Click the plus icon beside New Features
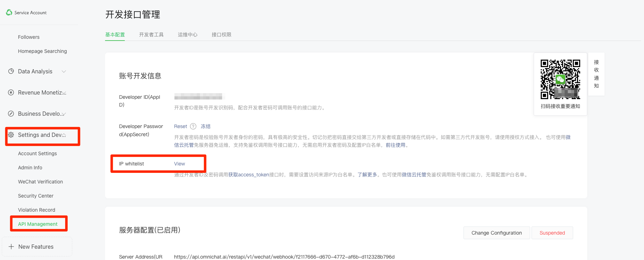Screen dimensions: 644x260 coord(11,247)
